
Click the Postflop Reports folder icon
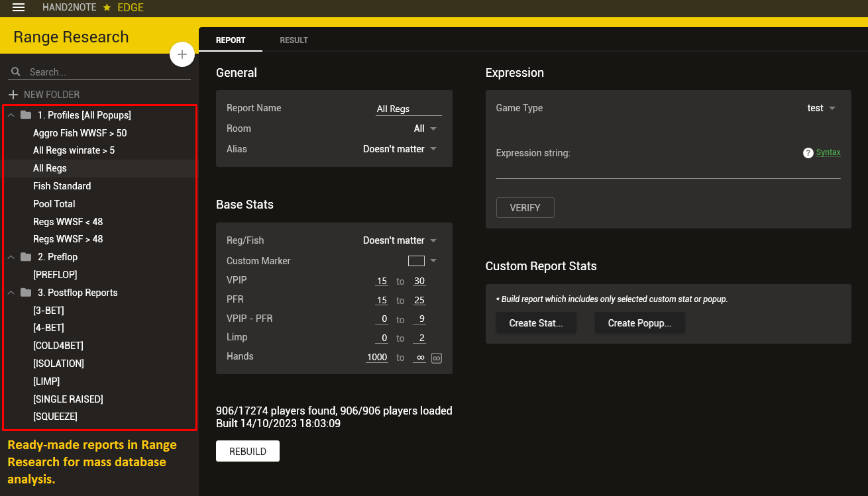point(26,293)
